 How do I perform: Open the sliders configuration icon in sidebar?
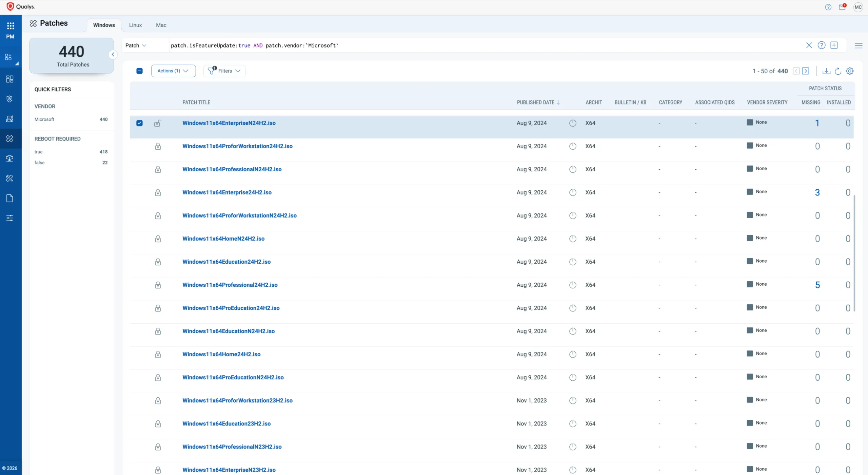(x=9, y=218)
